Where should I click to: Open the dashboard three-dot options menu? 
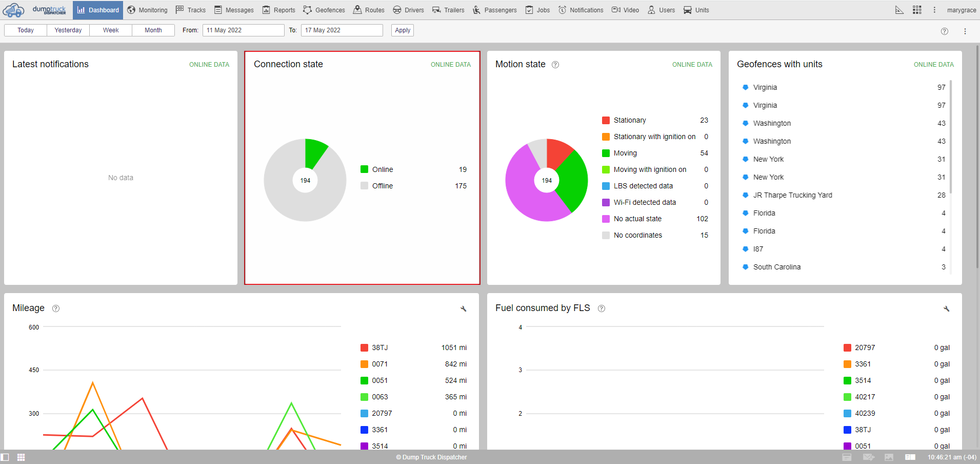tap(965, 31)
